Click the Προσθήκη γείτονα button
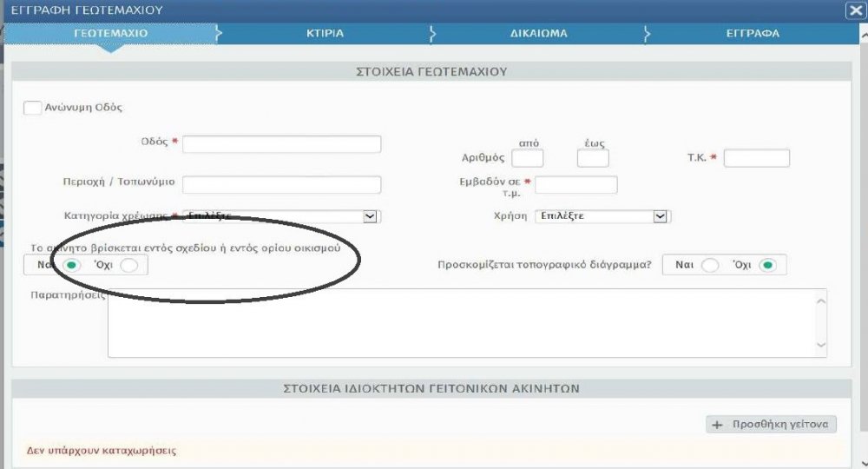The image size is (868, 469). pyautogui.click(x=771, y=425)
